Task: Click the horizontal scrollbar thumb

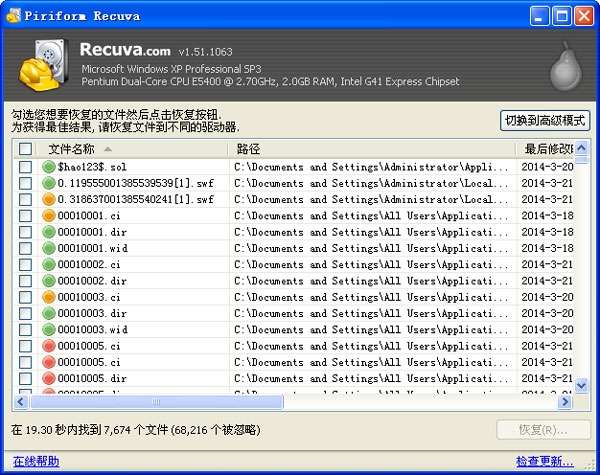Action: click(x=157, y=402)
